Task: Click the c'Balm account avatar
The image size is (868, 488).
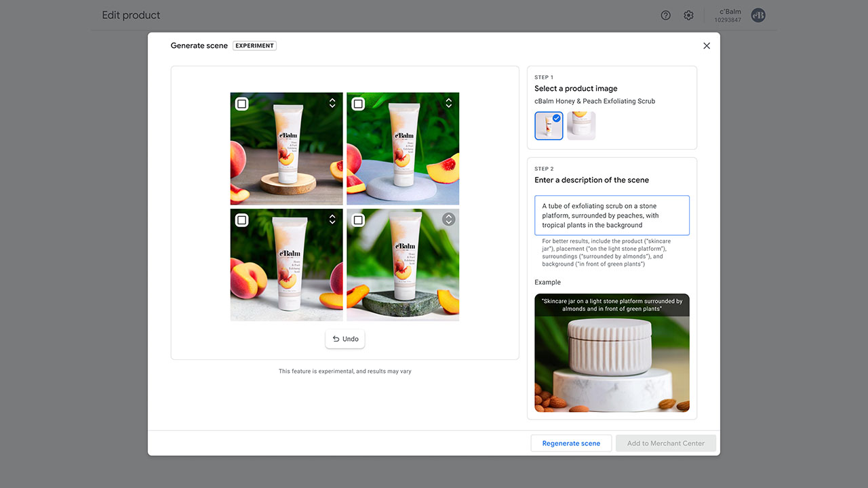Action: coord(758,15)
